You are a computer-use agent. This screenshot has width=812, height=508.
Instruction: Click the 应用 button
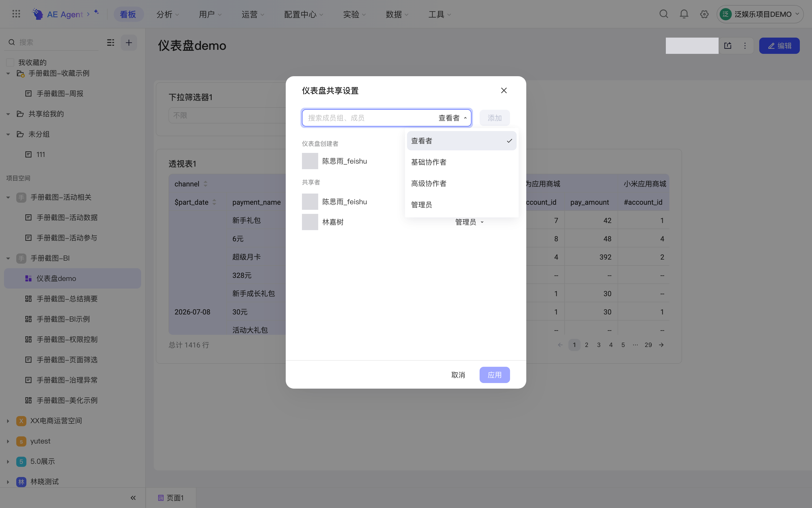[495, 375]
